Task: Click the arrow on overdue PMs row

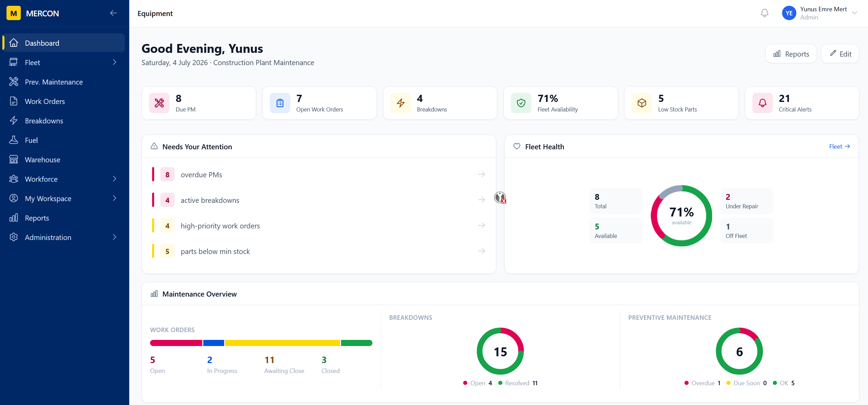Action: (x=482, y=175)
